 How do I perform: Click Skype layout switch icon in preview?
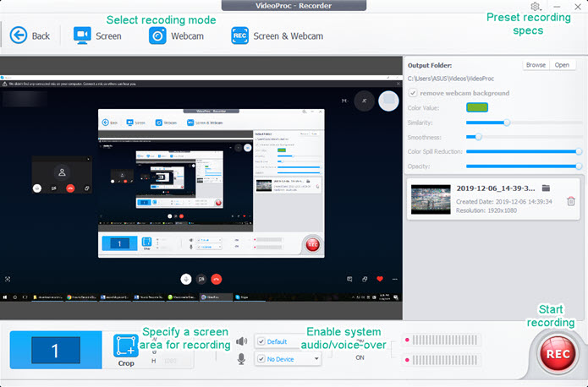tap(344, 101)
